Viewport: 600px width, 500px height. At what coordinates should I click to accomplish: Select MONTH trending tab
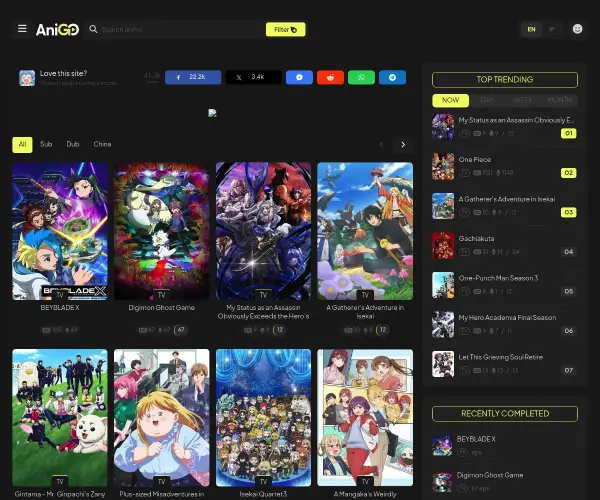(559, 100)
